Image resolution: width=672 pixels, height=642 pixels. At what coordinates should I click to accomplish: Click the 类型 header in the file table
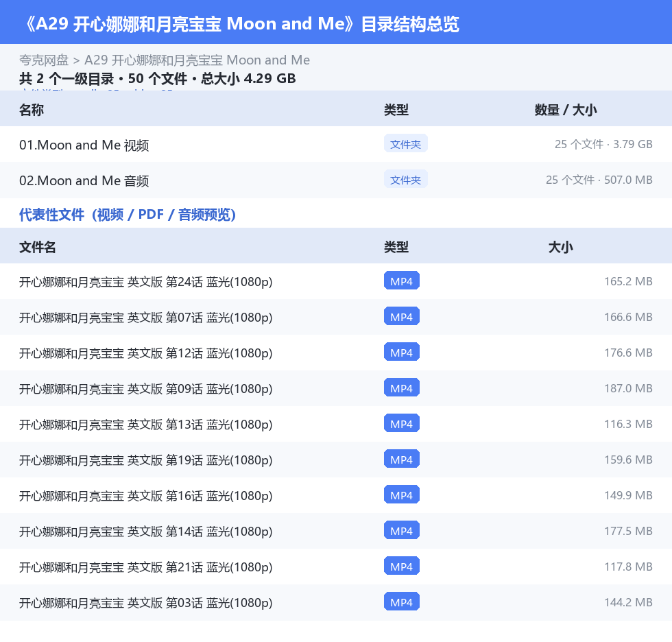point(396,248)
